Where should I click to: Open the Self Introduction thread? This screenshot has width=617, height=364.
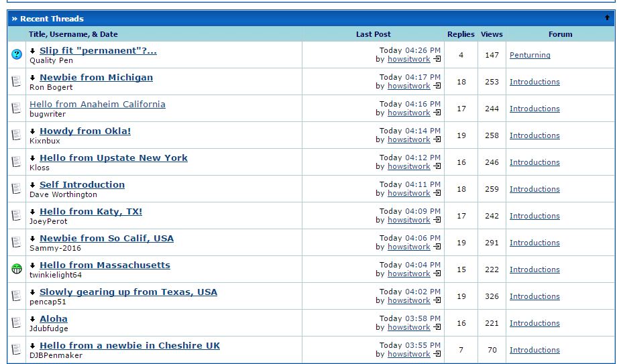(82, 184)
